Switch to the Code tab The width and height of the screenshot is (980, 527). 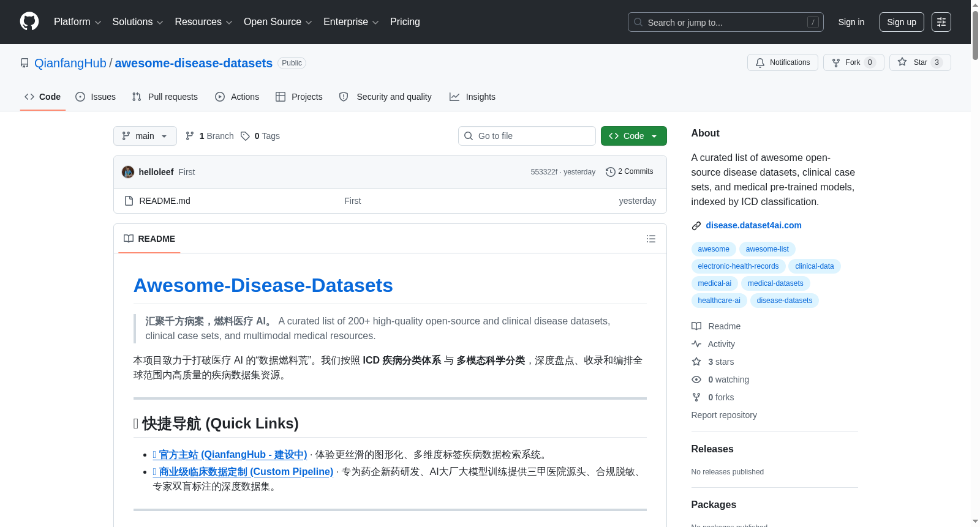click(43, 97)
